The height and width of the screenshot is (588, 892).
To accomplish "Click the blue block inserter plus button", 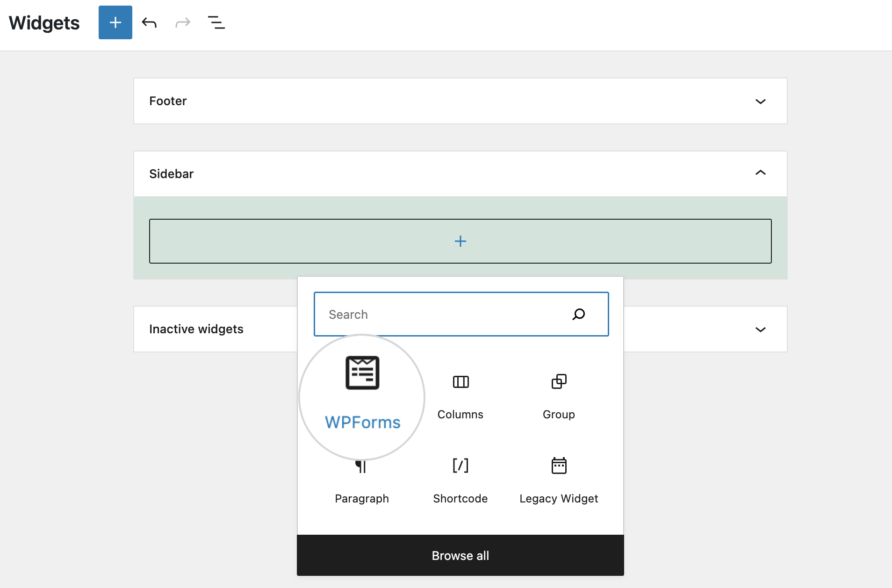I will [115, 22].
